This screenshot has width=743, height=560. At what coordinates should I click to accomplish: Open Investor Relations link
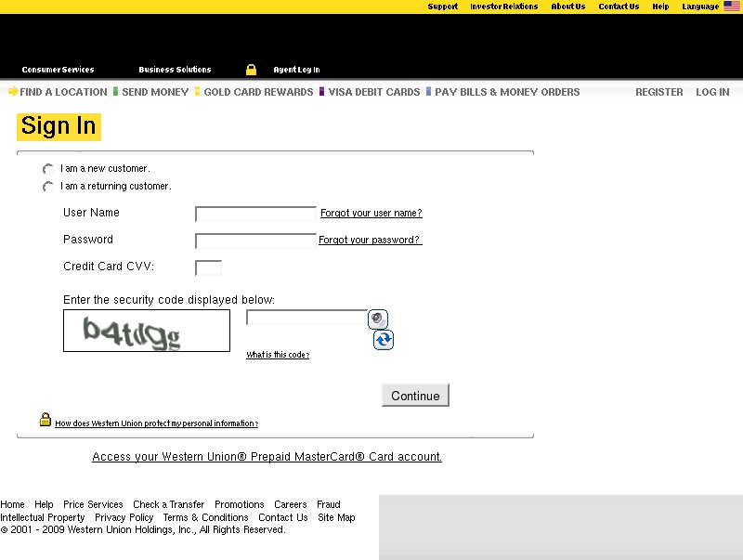click(x=503, y=7)
